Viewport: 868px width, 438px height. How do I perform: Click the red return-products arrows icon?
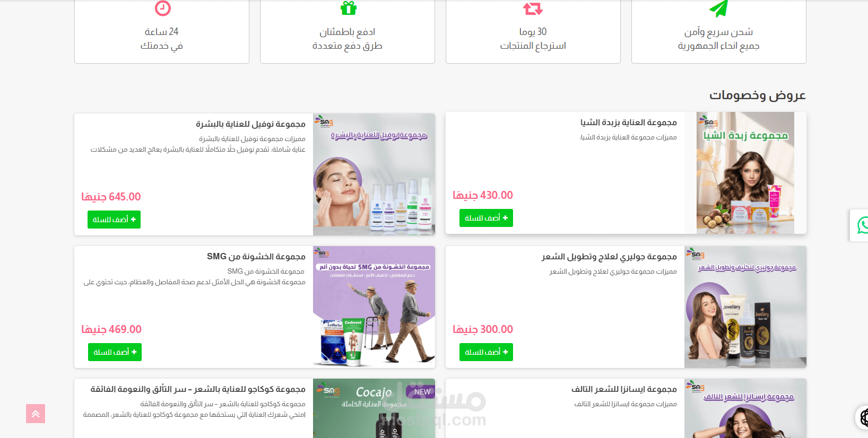click(x=533, y=8)
